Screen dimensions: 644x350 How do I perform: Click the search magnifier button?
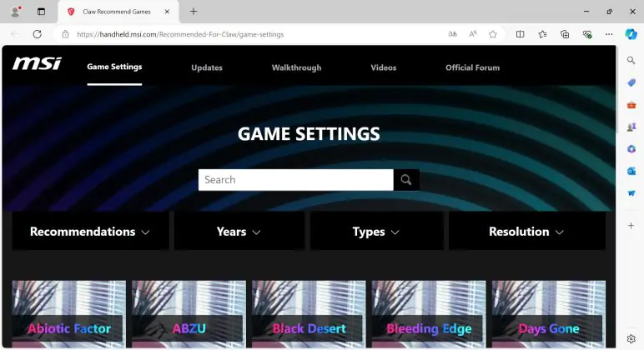click(406, 180)
